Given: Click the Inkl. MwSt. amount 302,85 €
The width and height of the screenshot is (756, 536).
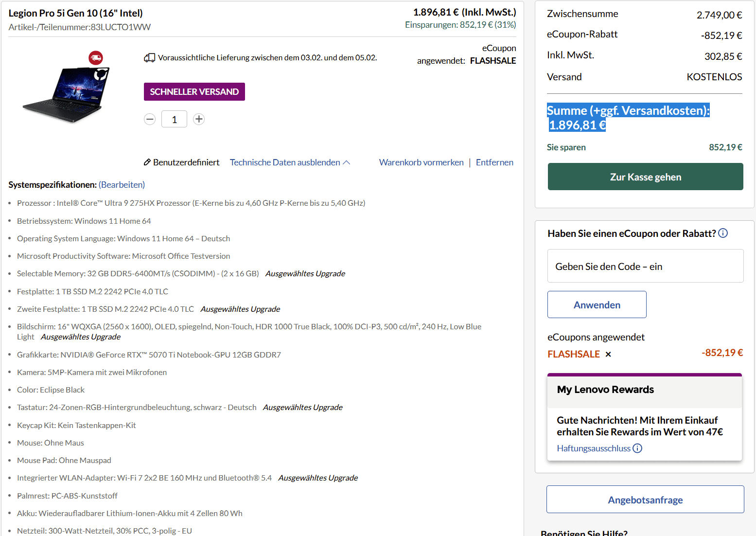Looking at the screenshot, I should click(723, 56).
